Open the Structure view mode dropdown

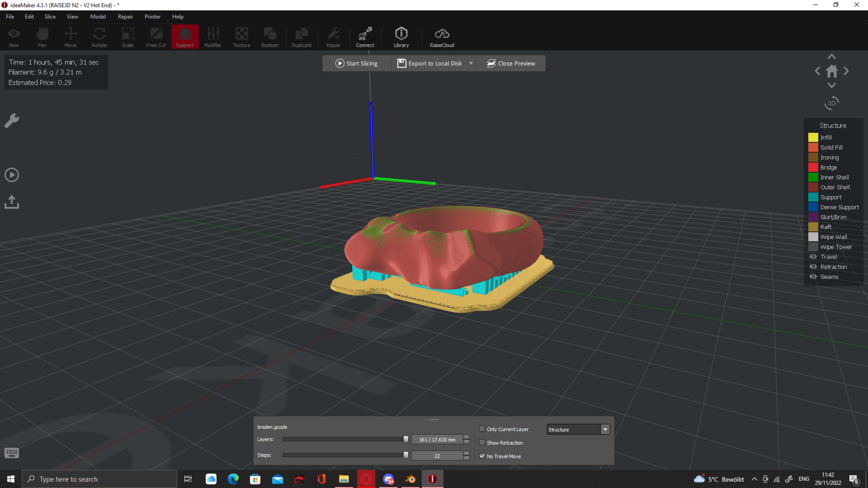tap(605, 429)
